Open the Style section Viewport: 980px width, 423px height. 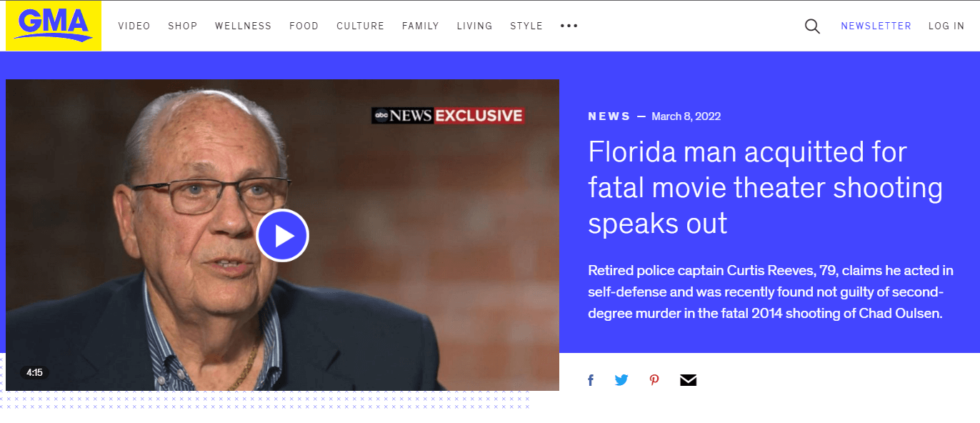pos(526,26)
